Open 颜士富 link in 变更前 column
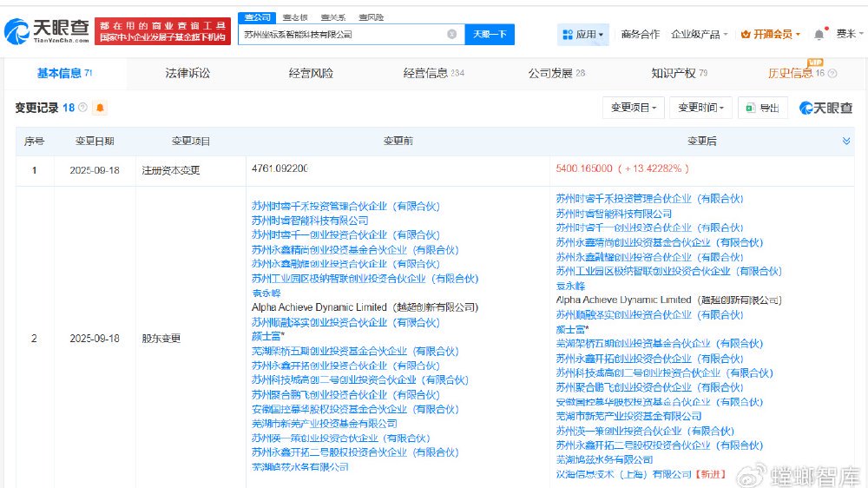868x488 pixels. [266, 336]
